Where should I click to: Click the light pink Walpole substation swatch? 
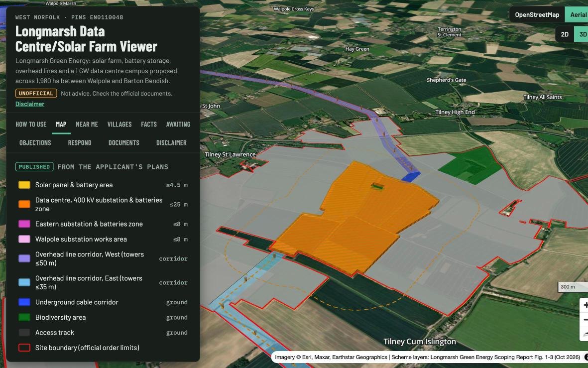click(x=24, y=240)
